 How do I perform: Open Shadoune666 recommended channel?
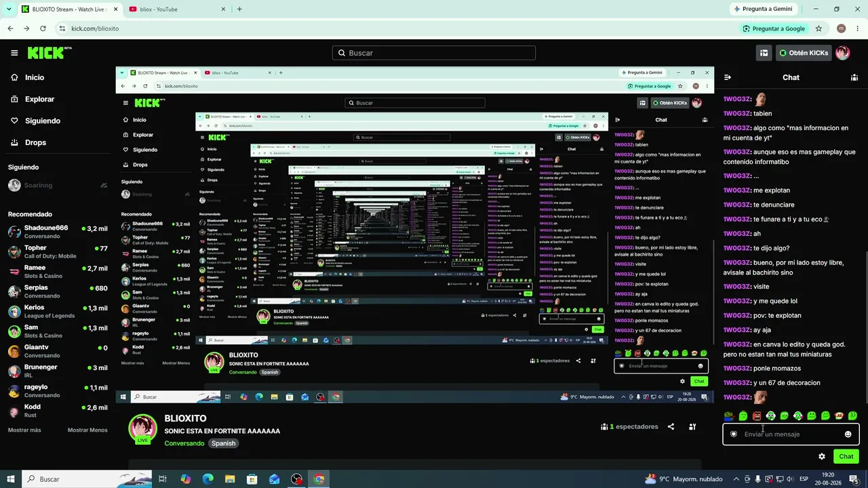click(58, 232)
